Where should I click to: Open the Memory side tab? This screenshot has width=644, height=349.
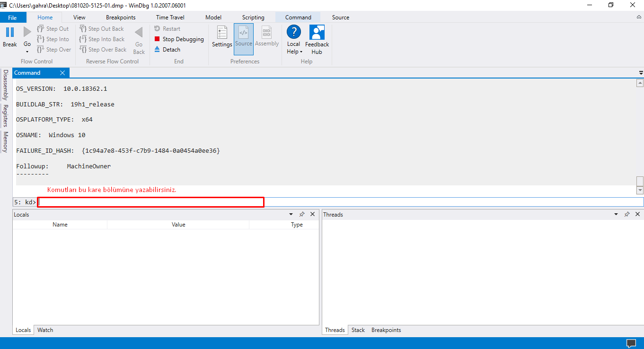point(6,142)
